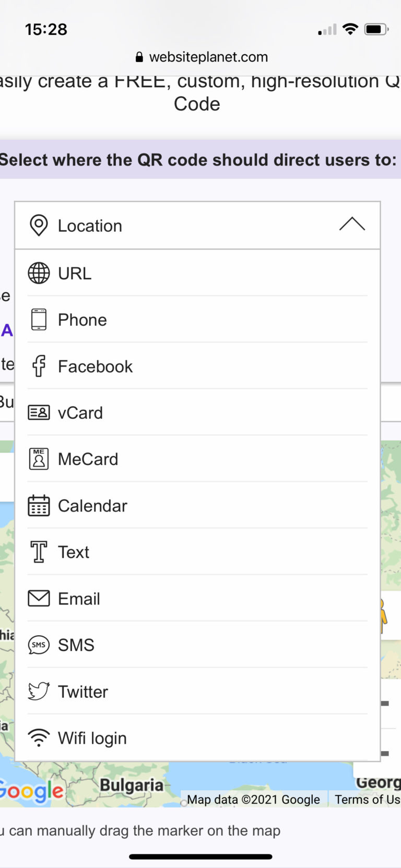
Task: Click the Calendar grid icon
Action: [x=39, y=506]
